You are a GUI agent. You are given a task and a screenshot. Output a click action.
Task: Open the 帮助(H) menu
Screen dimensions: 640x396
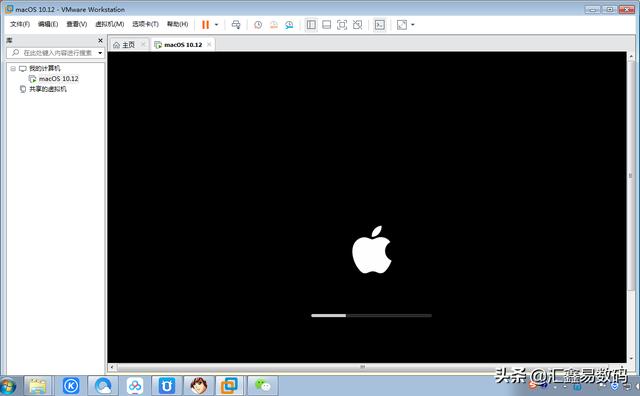pyautogui.click(x=178, y=24)
